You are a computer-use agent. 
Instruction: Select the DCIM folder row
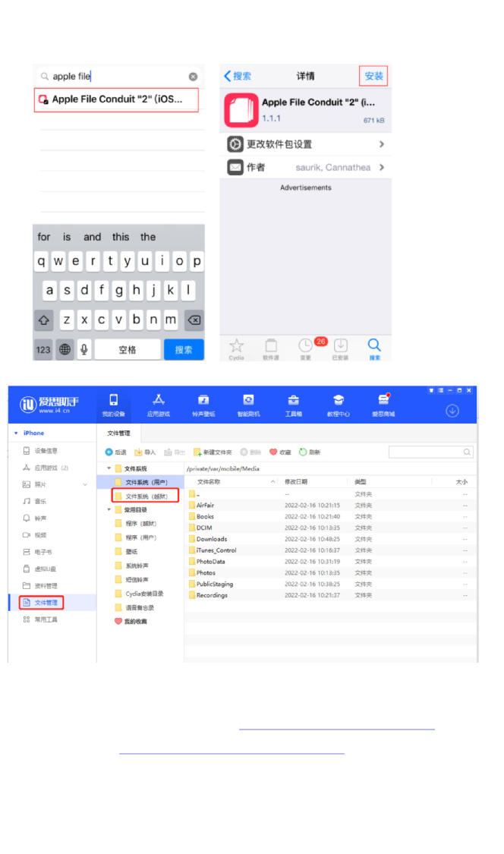329,528
